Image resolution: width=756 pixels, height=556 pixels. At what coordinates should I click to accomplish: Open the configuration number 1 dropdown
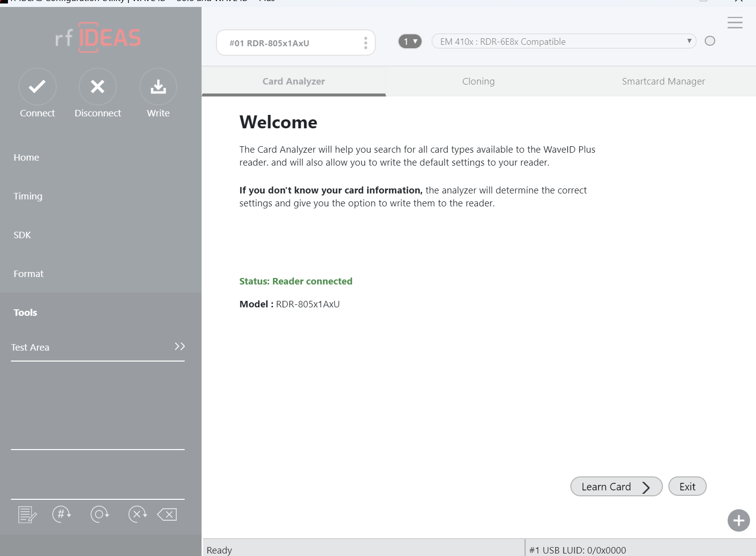click(410, 41)
